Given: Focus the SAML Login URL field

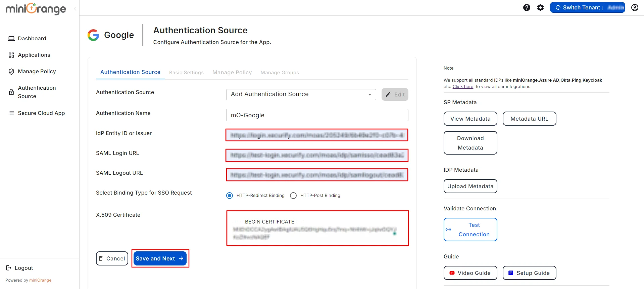Looking at the screenshot, I should pos(317,155).
